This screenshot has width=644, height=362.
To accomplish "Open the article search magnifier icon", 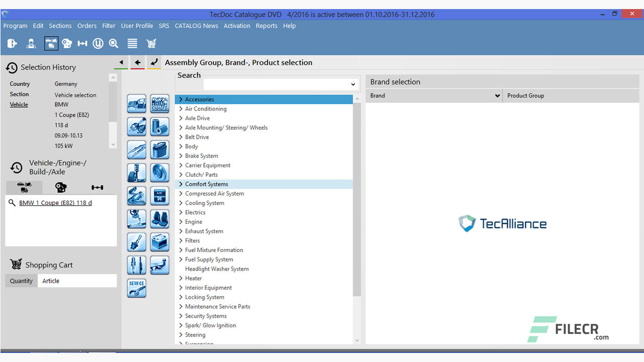I will (x=114, y=44).
